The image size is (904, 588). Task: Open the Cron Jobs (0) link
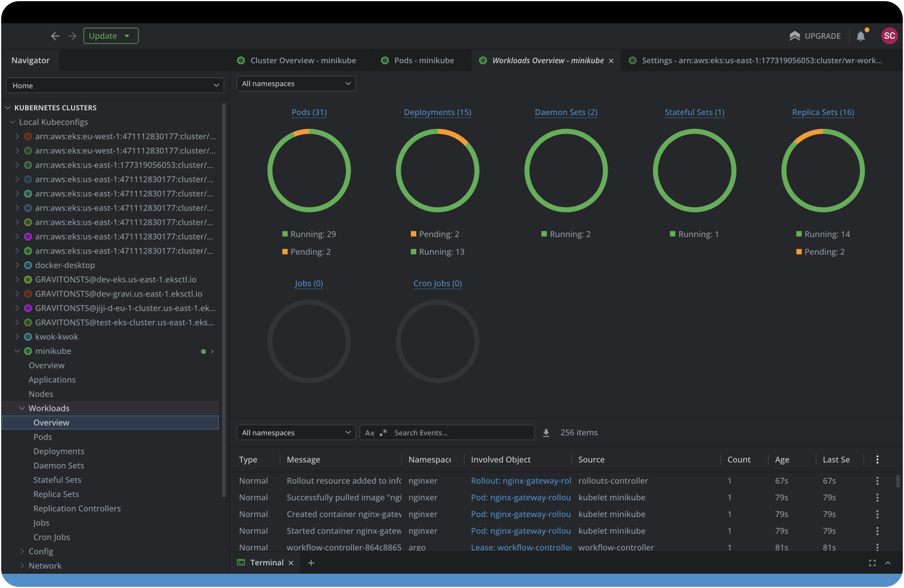coord(438,283)
